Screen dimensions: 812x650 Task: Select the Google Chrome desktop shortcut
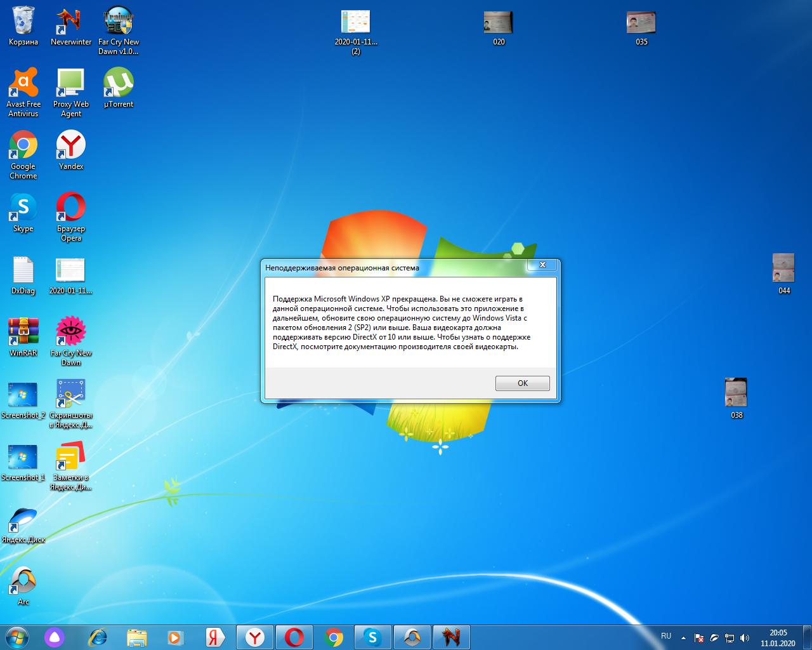click(23, 155)
